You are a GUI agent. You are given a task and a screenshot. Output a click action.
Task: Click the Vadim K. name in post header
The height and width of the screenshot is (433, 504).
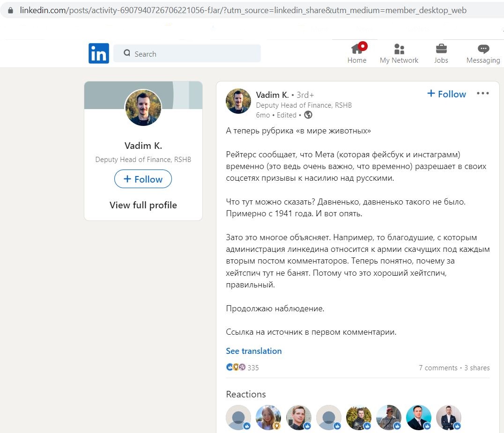(272, 95)
